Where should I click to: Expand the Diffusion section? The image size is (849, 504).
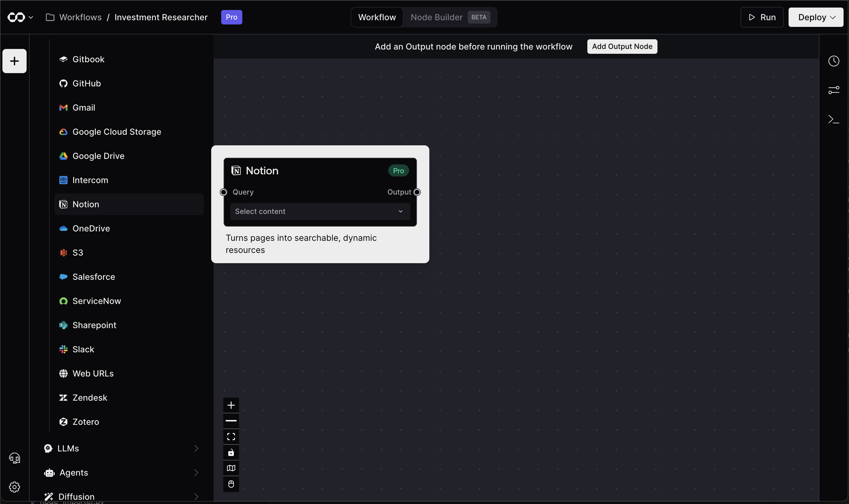click(x=195, y=497)
